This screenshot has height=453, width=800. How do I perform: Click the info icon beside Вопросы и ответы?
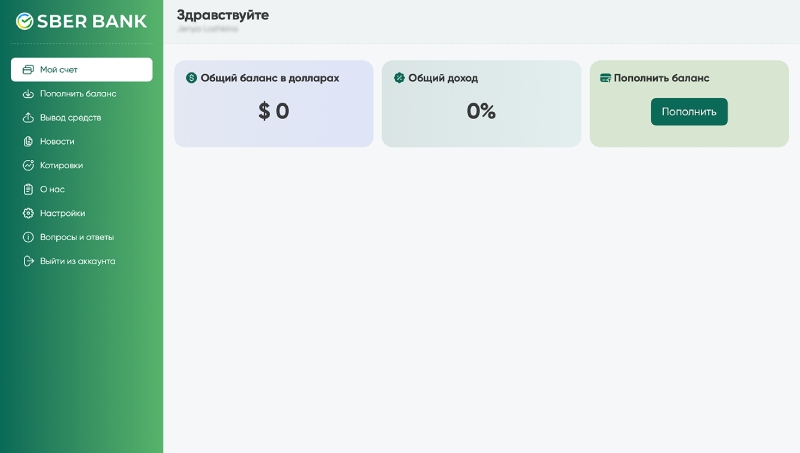(28, 237)
